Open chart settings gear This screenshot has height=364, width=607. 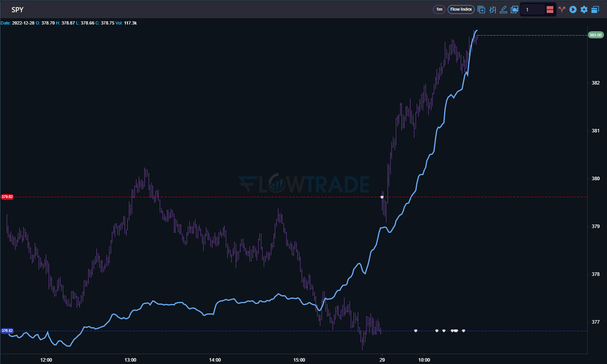(584, 9)
